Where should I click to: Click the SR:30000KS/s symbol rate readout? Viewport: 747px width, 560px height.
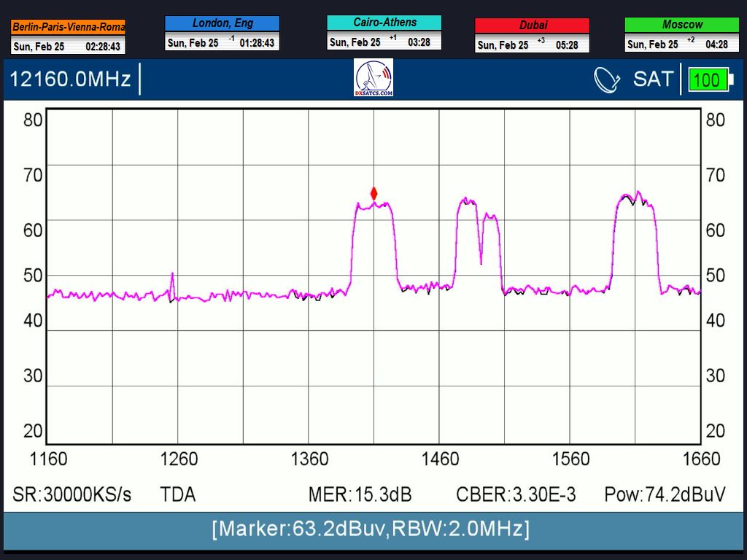72,494
